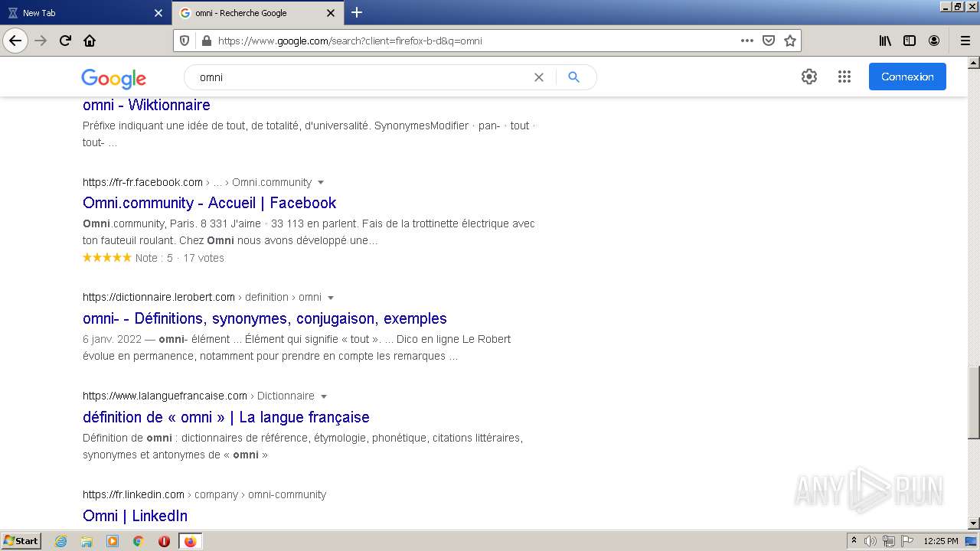Click the Google logo

coord(113,78)
